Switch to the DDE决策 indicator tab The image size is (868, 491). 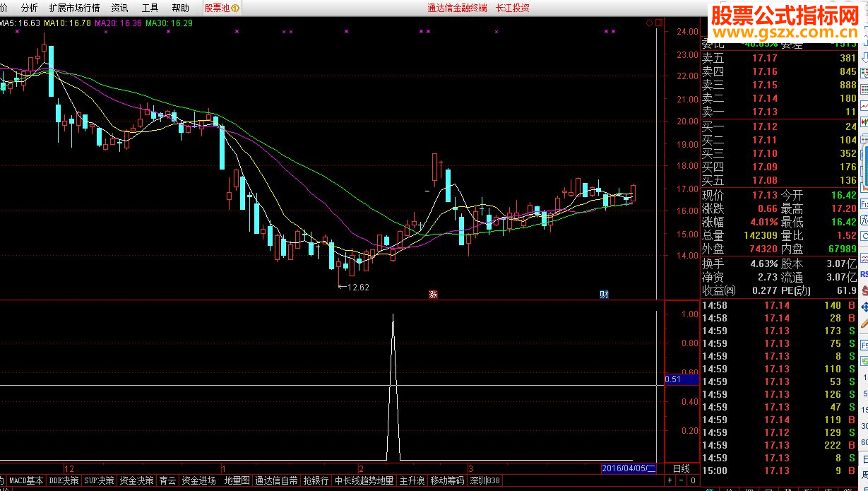click(64, 480)
